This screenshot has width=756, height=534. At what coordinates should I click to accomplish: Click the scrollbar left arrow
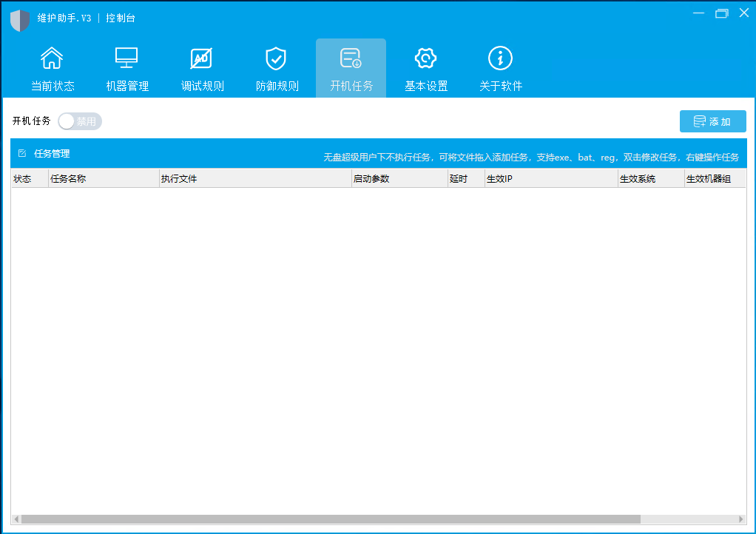[x=16, y=519]
